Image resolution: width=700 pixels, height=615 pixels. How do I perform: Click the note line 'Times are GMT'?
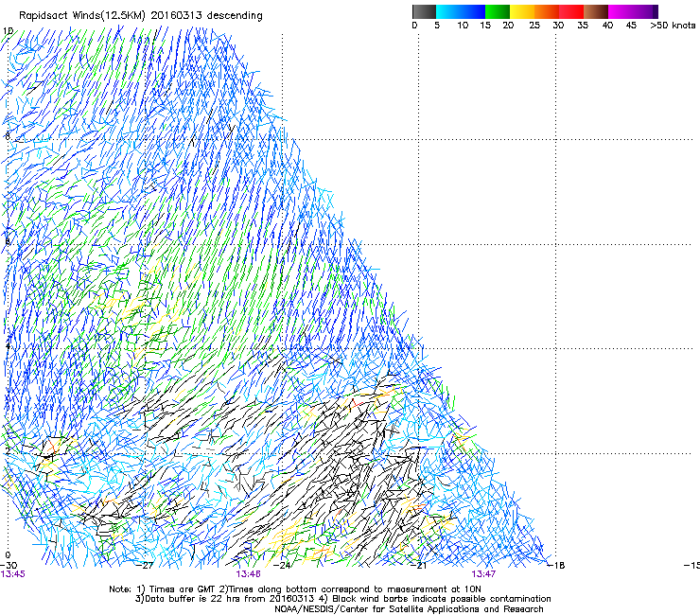[182, 589]
